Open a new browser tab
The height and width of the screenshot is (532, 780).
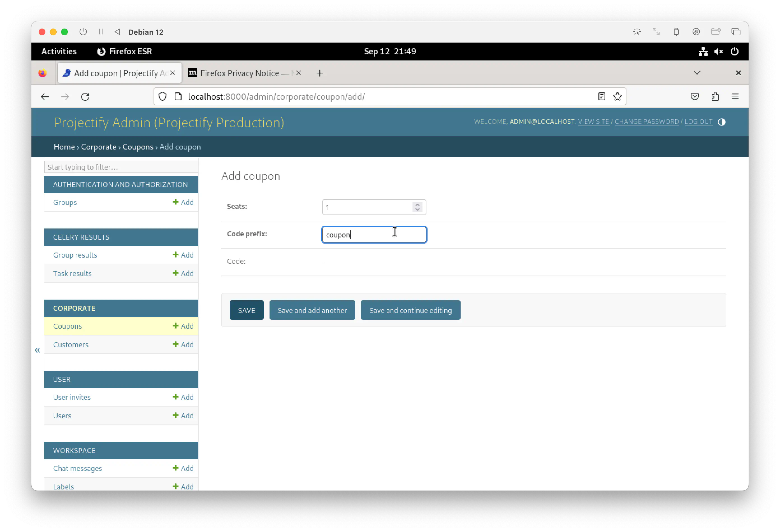tap(319, 73)
